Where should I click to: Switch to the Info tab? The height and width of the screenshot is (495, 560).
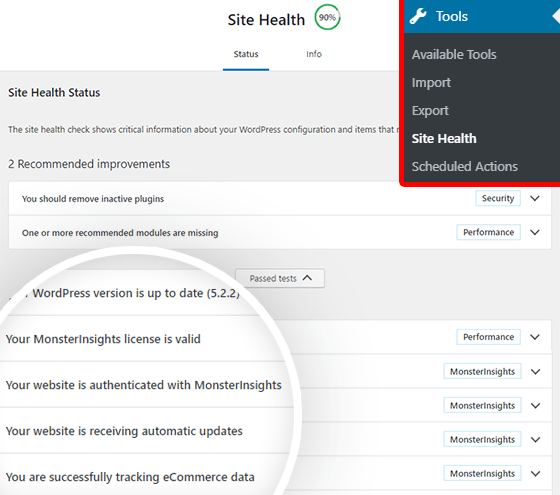[x=314, y=54]
